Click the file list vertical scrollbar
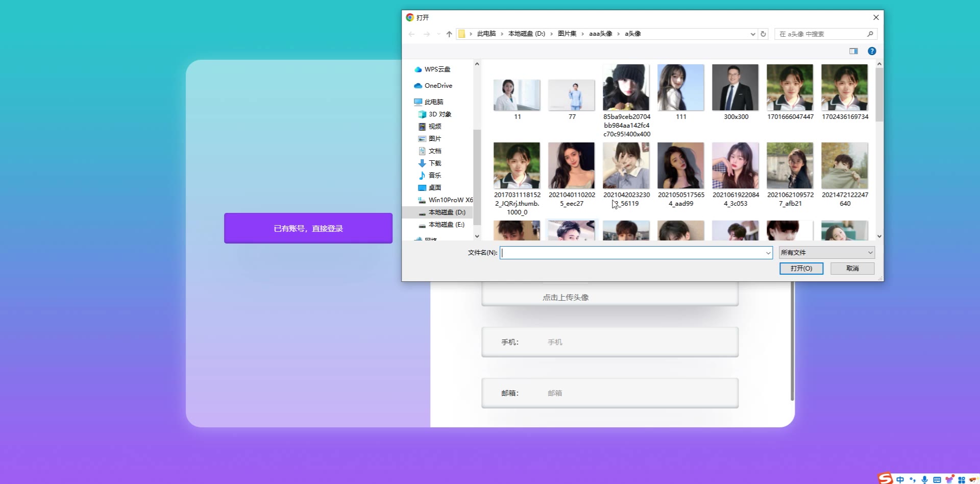980x484 pixels. point(879,94)
